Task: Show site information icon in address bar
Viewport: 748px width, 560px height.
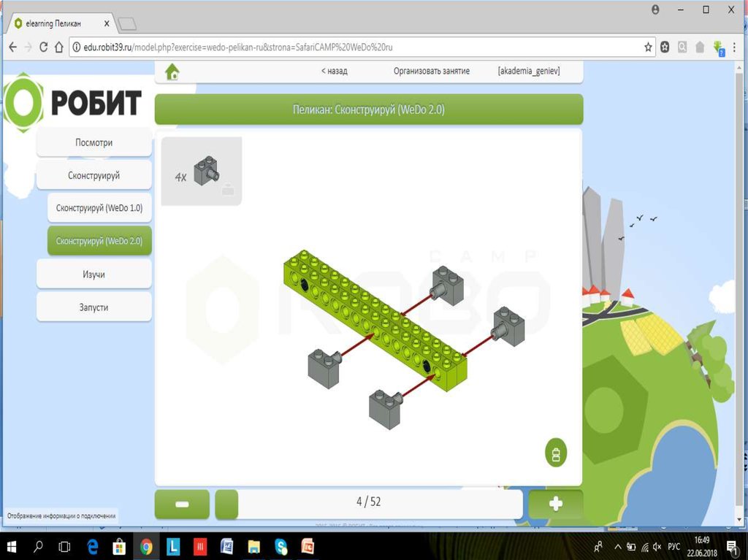Action: [76, 47]
